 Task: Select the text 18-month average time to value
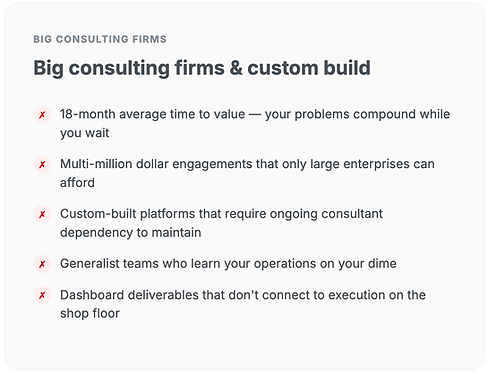click(x=152, y=114)
